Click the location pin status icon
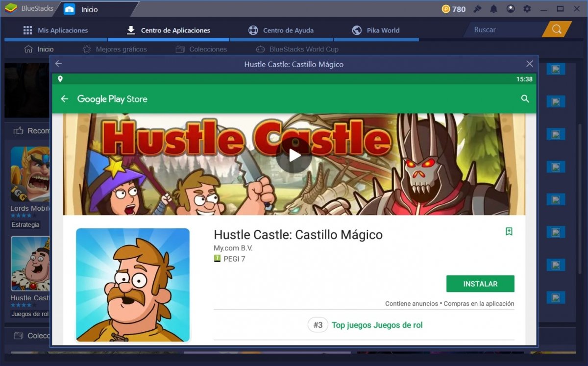588x366 pixels. click(x=60, y=79)
